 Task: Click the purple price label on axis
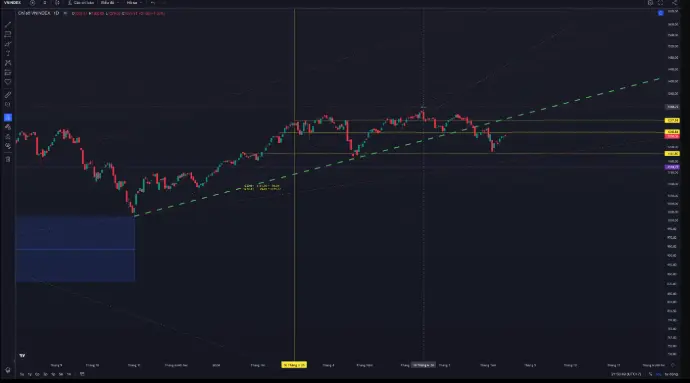672,167
